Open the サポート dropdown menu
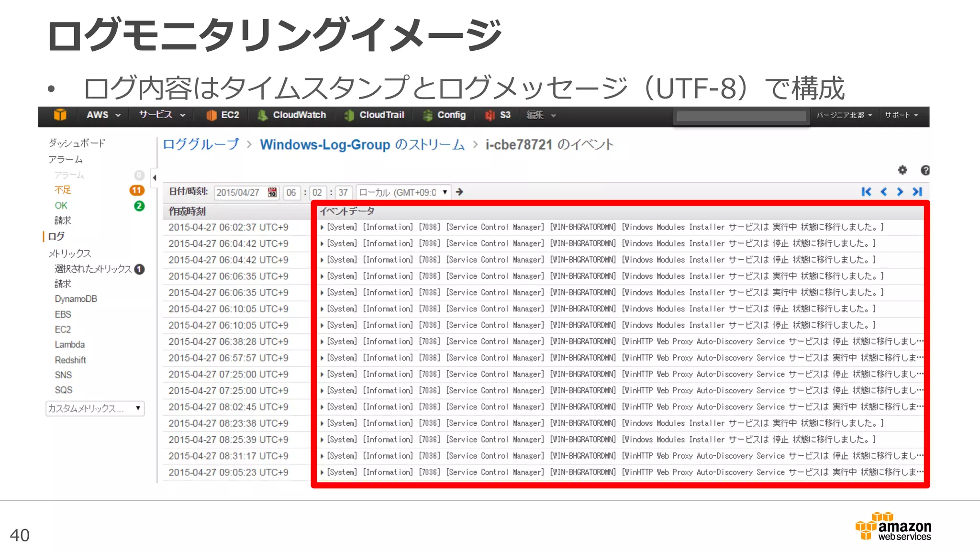 click(x=902, y=115)
